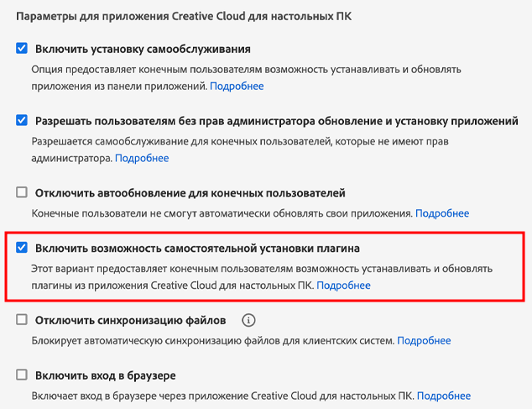The height and width of the screenshot is (409, 532).
Task: Uncheck 'Включить установку самообслуживания' checkbox
Action: pyautogui.click(x=22, y=49)
